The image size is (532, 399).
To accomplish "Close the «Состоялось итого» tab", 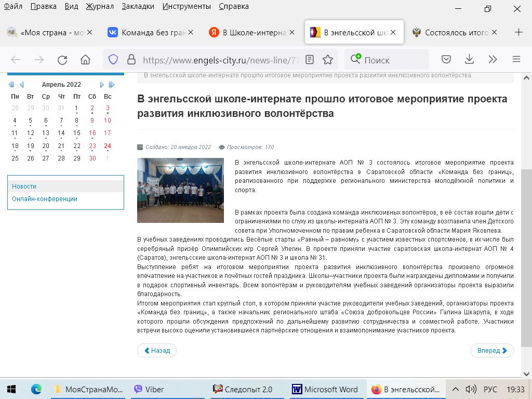I will [x=495, y=32].
